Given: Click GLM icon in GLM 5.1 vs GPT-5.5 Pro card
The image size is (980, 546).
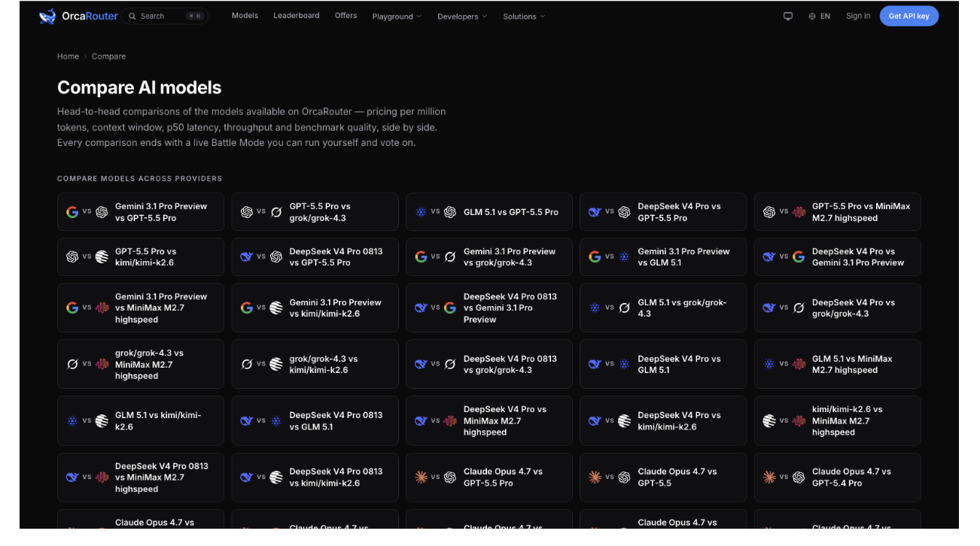Looking at the screenshot, I should pos(421,212).
